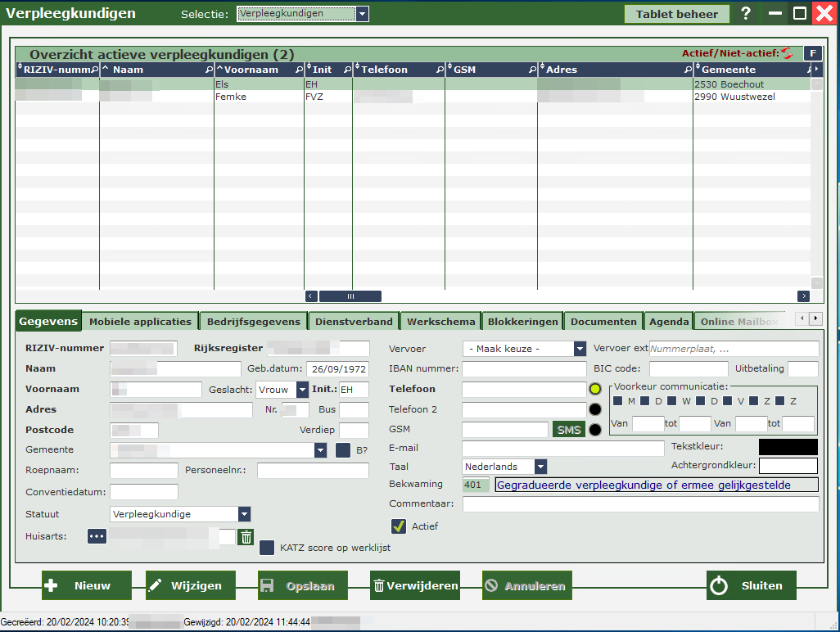
Task: Click the Nieuw button
Action: pyautogui.click(x=87, y=585)
